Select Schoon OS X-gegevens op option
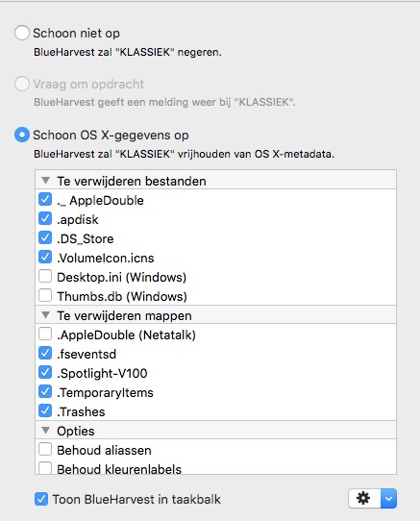This screenshot has width=420, height=521. 22,135
